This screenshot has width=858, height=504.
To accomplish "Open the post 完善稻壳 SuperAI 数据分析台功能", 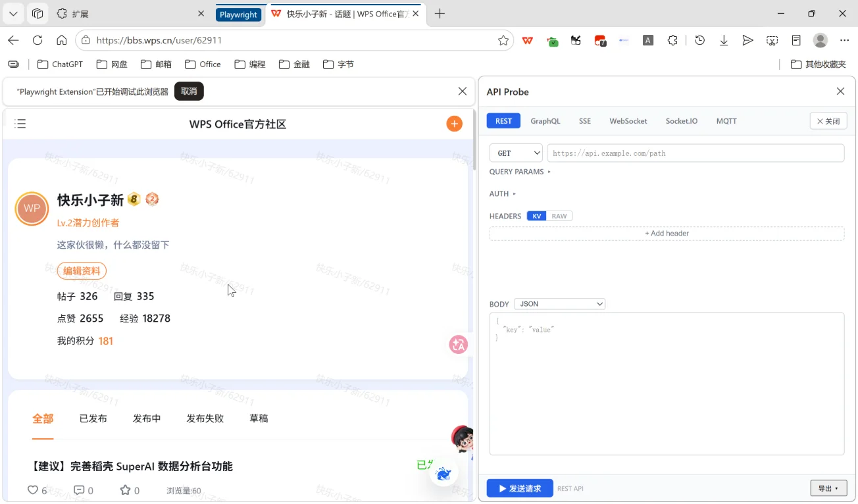I will point(132,466).
